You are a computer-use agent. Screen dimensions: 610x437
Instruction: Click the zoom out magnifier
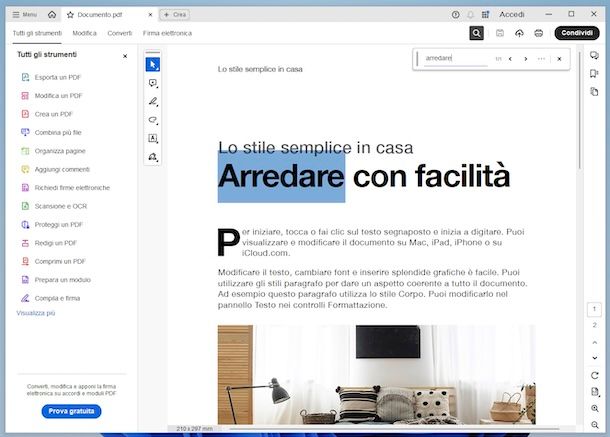pyautogui.click(x=594, y=425)
